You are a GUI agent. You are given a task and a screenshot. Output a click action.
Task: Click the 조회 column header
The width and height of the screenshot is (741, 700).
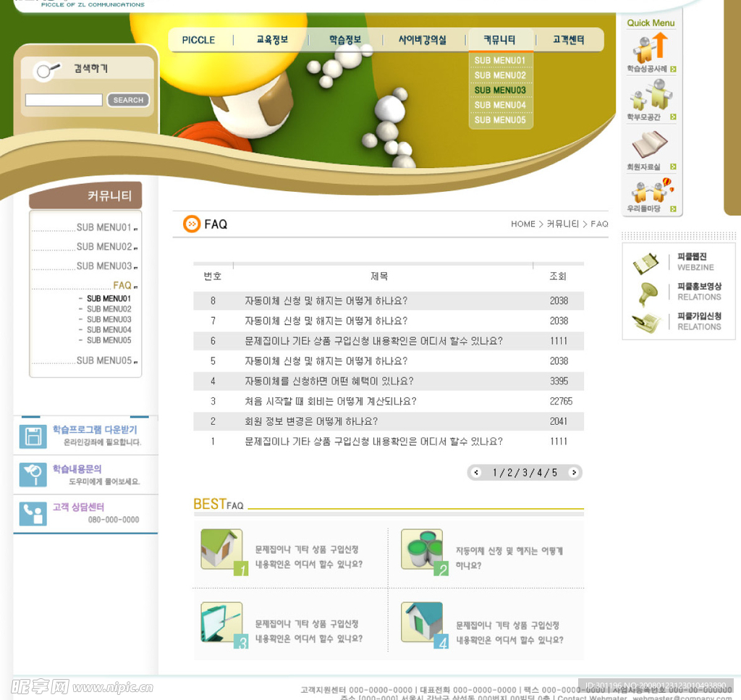click(558, 276)
